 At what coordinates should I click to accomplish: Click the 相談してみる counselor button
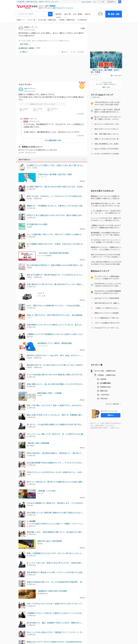click(x=106, y=87)
